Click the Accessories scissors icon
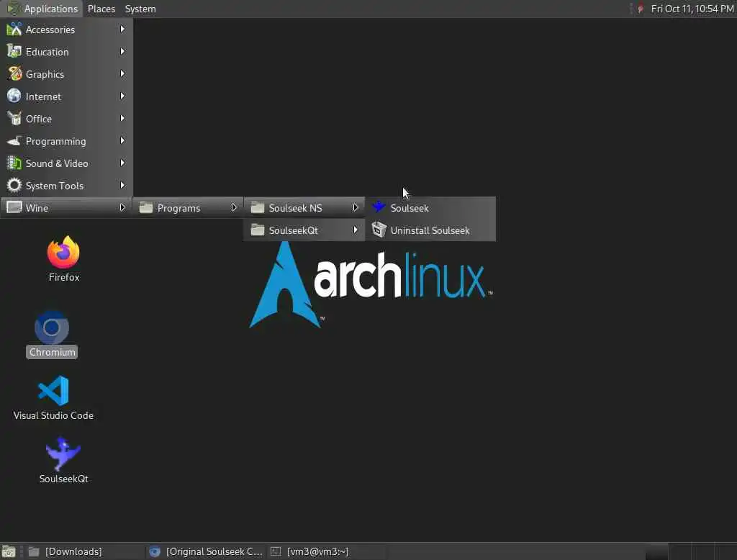Image resolution: width=737 pixels, height=560 pixels. tap(14, 30)
